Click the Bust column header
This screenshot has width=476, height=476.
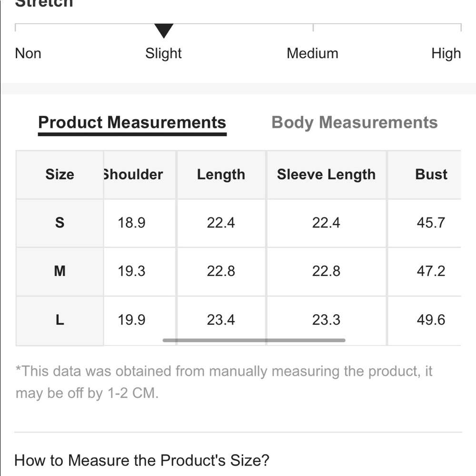click(431, 175)
